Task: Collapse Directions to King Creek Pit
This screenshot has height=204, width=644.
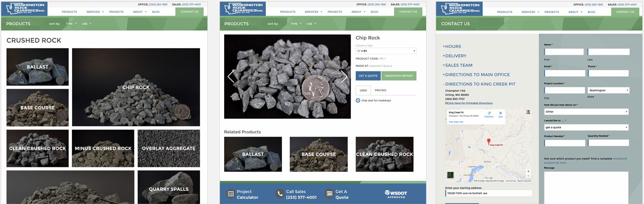Action: [479, 84]
